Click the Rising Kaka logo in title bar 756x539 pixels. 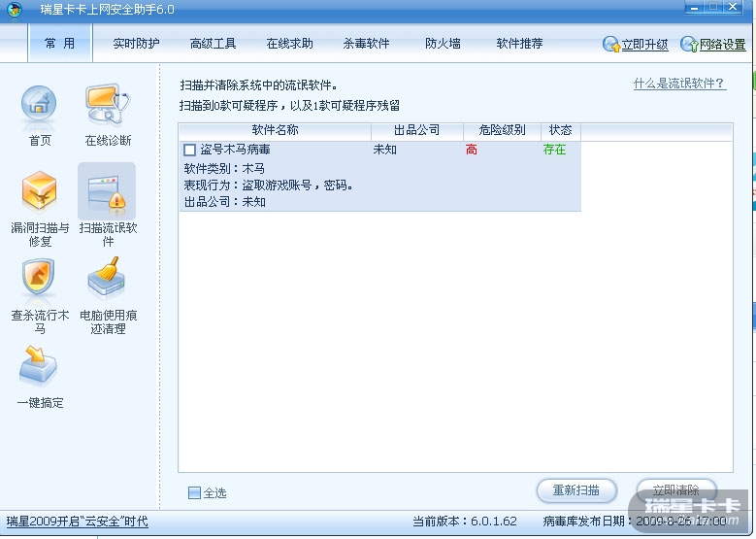[15, 9]
